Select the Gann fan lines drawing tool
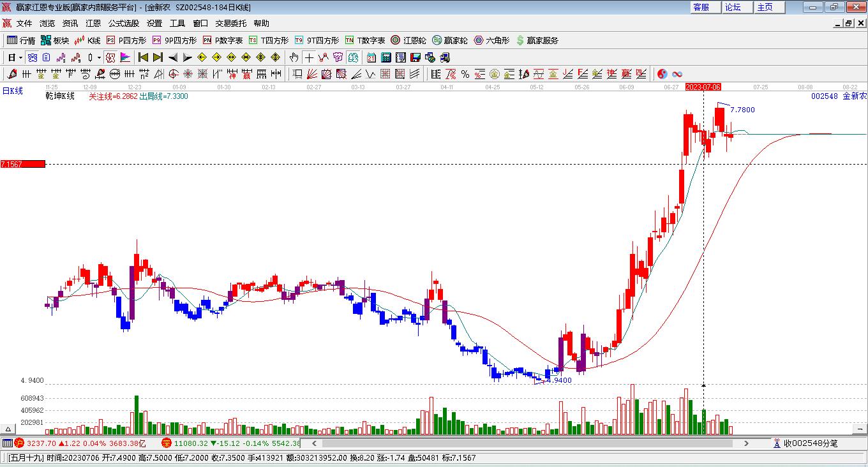Screen dimensions: 868x467 (311, 74)
